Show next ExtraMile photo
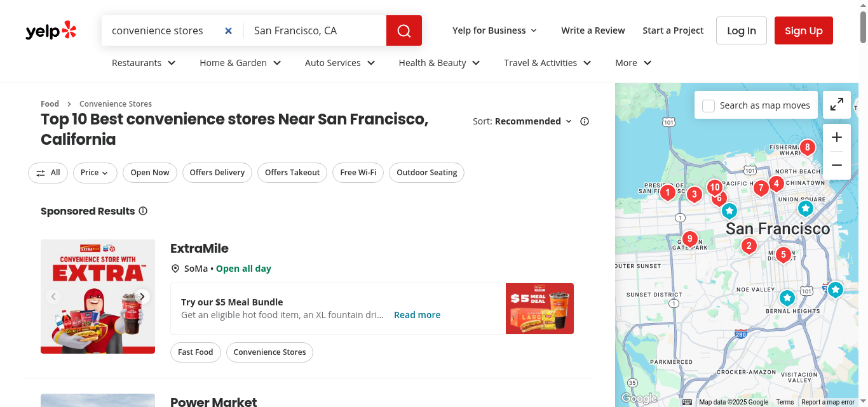This screenshot has height=407, width=868. click(142, 297)
